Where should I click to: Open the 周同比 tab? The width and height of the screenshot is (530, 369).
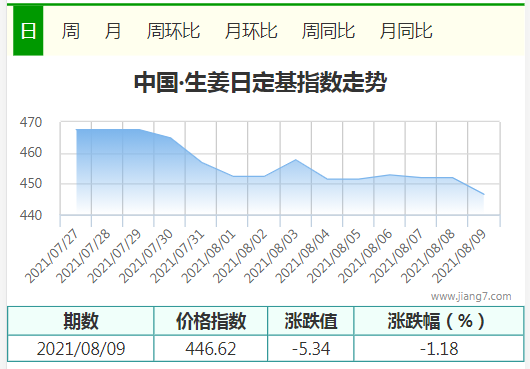pyautogui.click(x=328, y=31)
